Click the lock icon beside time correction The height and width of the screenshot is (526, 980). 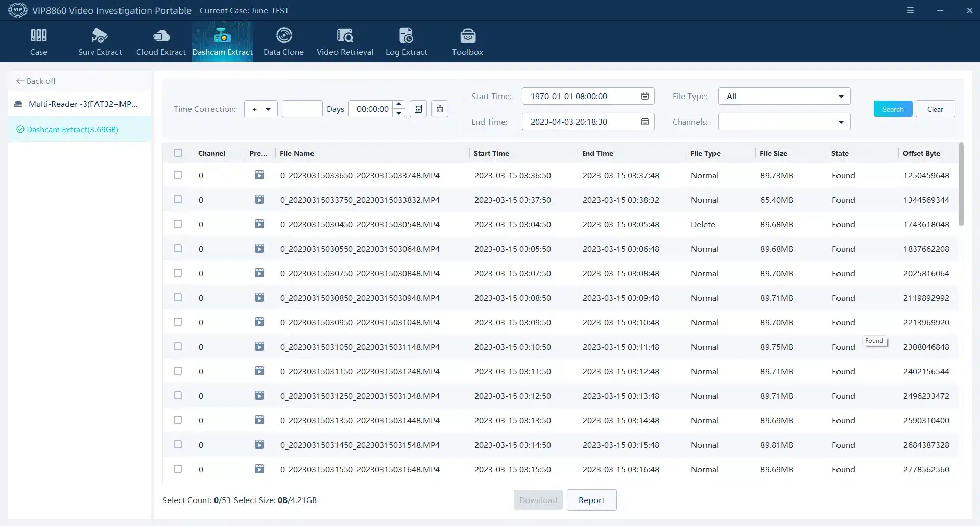[x=440, y=109]
